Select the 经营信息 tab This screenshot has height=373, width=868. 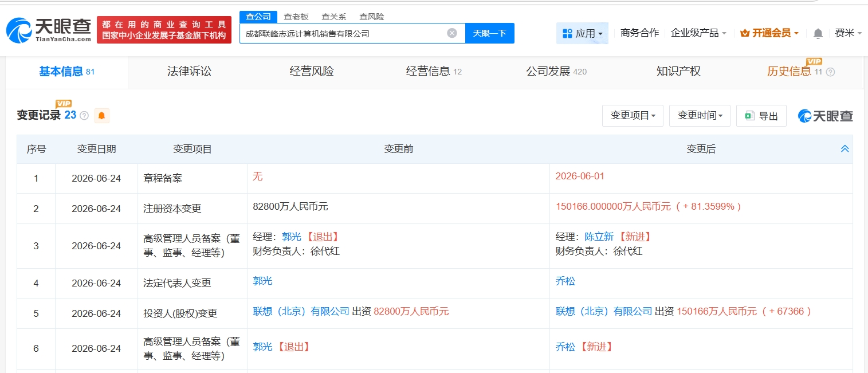coord(434,72)
